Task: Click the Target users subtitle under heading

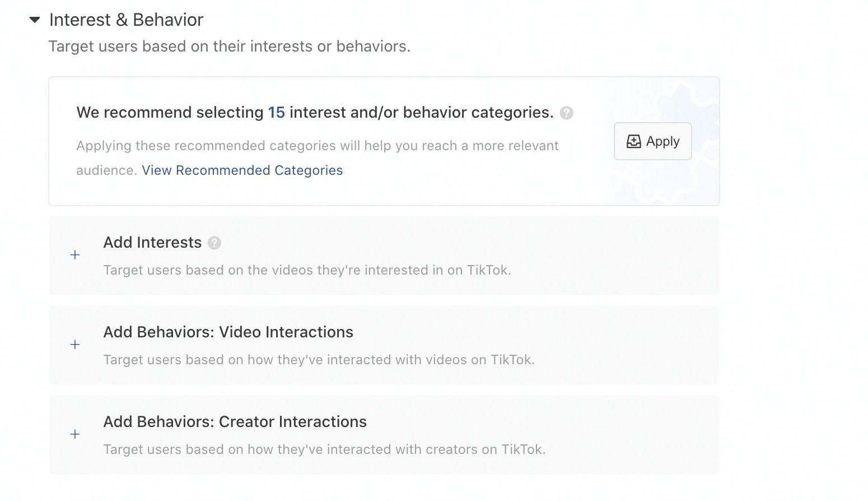Action: (x=229, y=47)
